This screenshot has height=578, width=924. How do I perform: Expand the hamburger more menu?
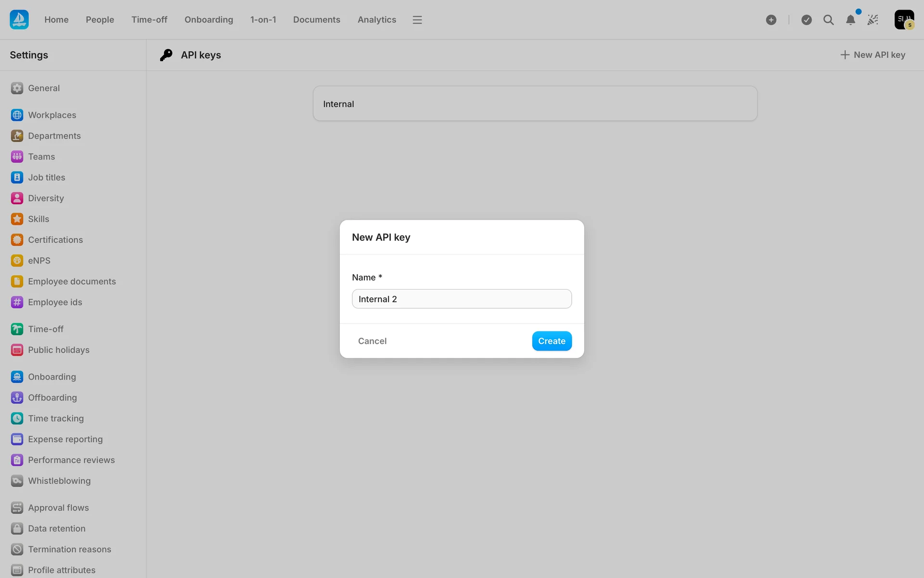pyautogui.click(x=417, y=20)
